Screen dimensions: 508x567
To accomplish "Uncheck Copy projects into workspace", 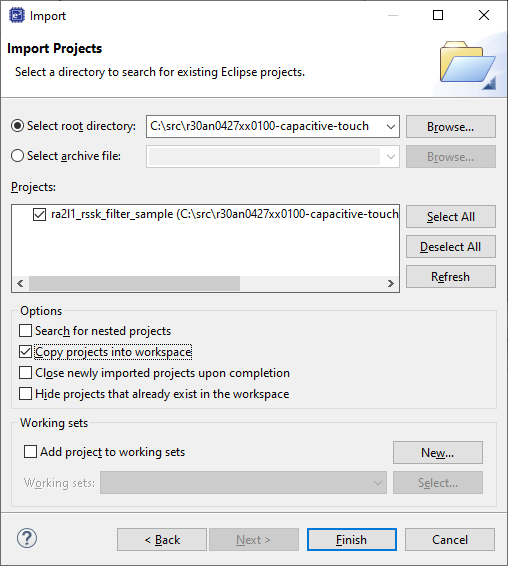I will point(25,352).
